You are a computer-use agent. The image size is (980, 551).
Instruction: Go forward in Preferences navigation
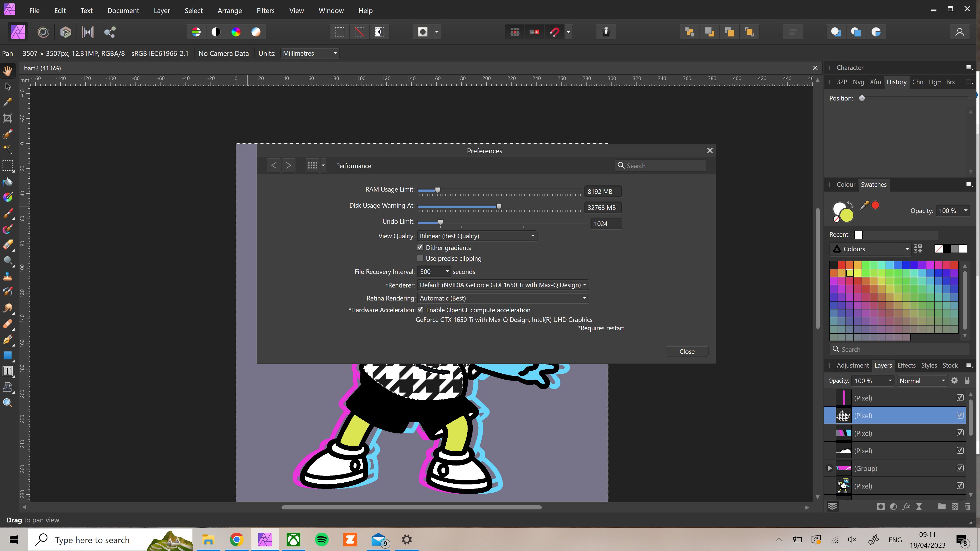coord(289,165)
